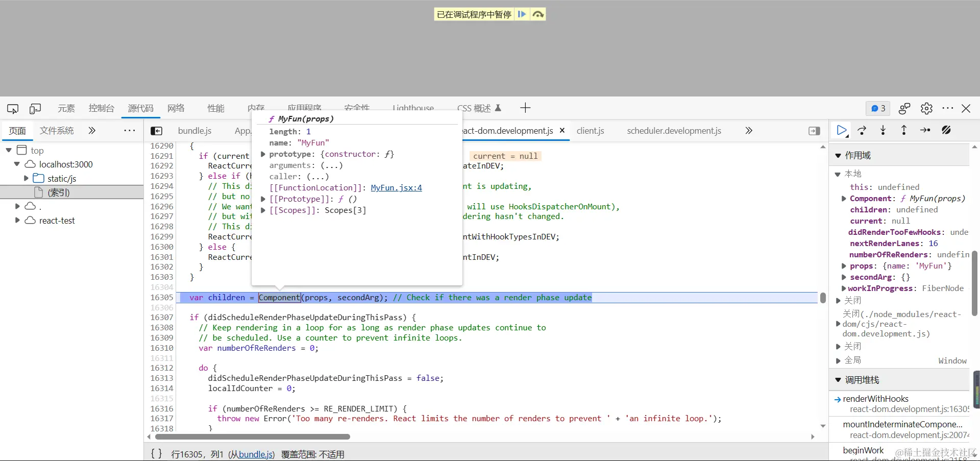Toggle the debugger sidebar

pyautogui.click(x=815, y=131)
